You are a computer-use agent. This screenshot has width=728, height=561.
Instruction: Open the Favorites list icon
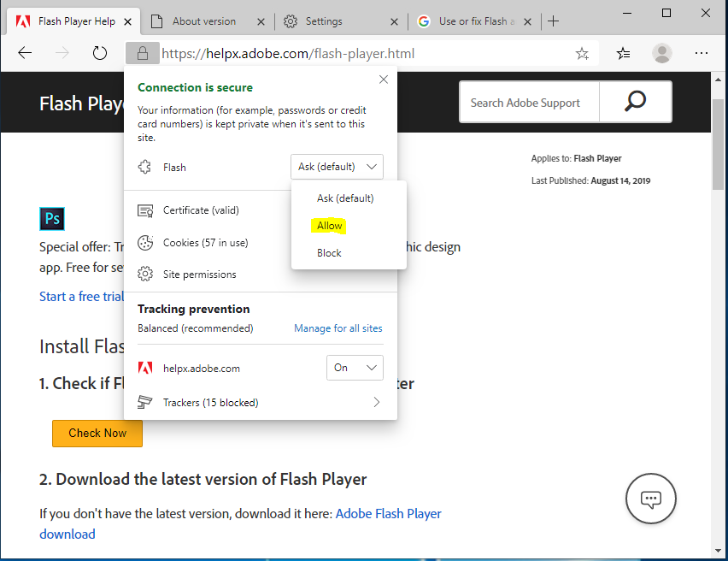pos(622,53)
